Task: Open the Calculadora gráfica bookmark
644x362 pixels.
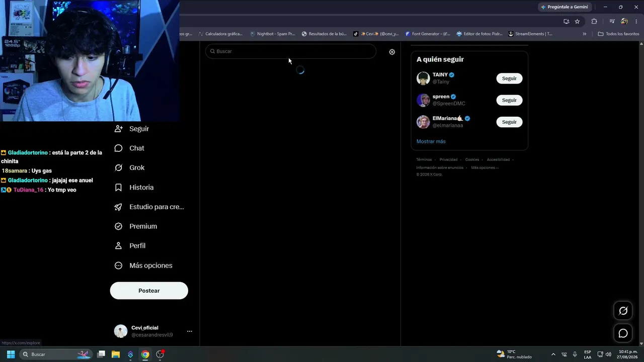Action: pyautogui.click(x=220, y=34)
